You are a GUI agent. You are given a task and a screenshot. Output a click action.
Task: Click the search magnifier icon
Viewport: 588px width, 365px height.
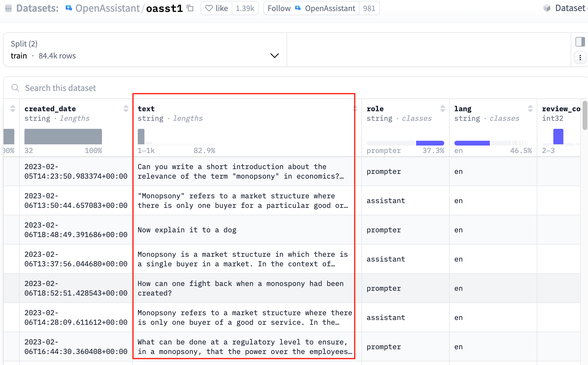click(15, 88)
